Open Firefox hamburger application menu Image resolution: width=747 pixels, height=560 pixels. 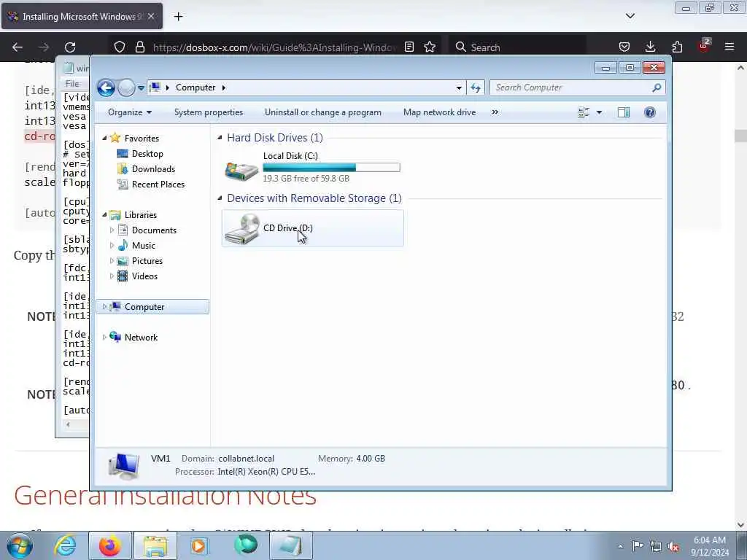(x=729, y=47)
